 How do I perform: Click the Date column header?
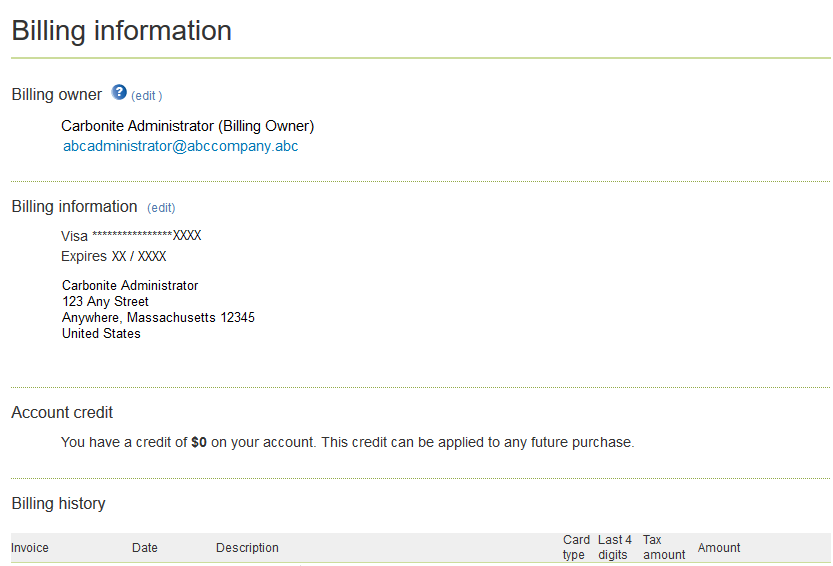(x=145, y=548)
